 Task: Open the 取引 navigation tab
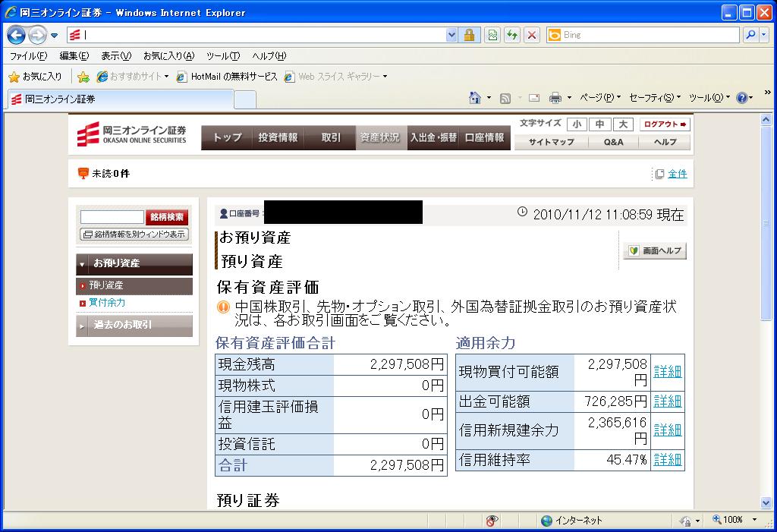pos(331,137)
